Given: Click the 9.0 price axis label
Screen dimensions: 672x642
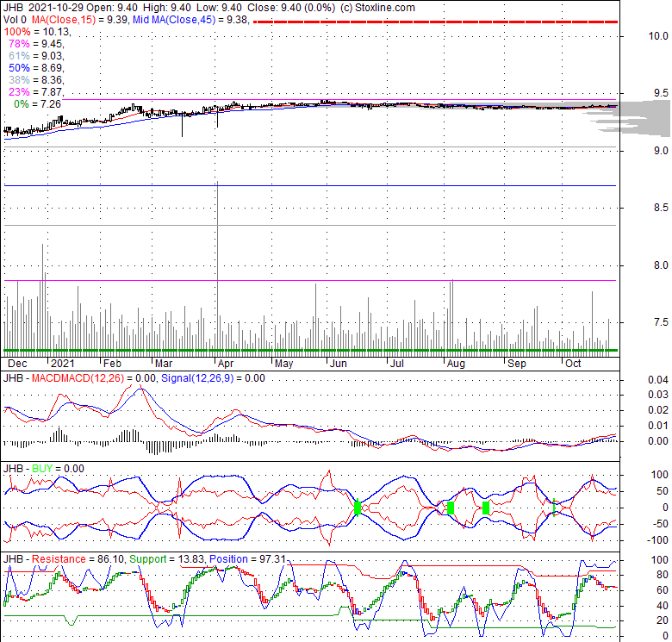Looking at the screenshot, I should point(661,151).
